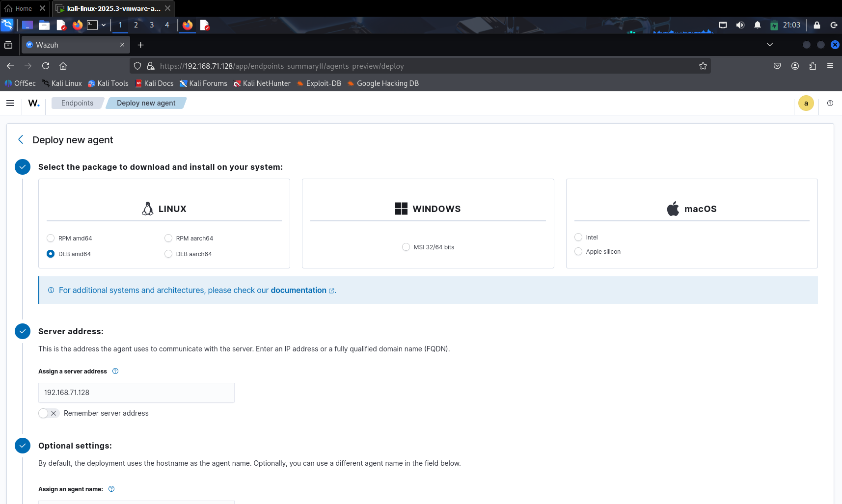The image size is (842, 504).
Task: Click the Endpoints breadcrumb
Action: click(x=77, y=103)
